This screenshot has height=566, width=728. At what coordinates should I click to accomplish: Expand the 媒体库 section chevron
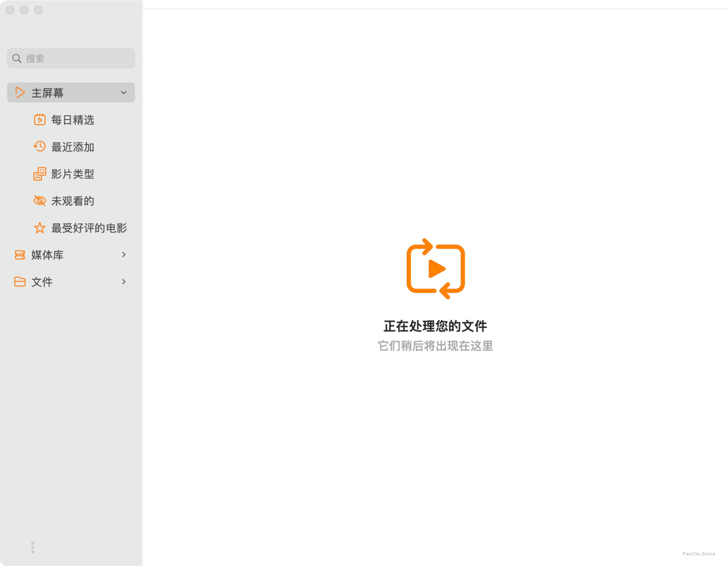tap(124, 255)
